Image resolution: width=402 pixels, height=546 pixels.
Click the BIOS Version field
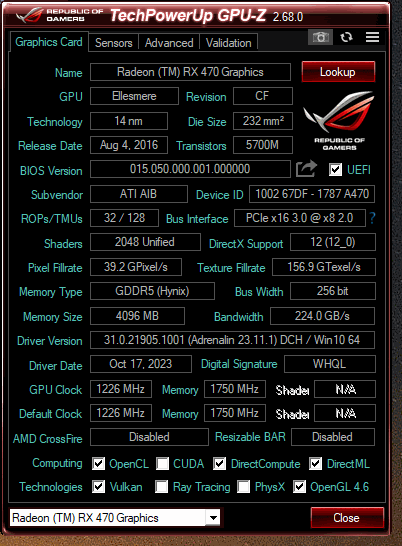click(x=190, y=169)
